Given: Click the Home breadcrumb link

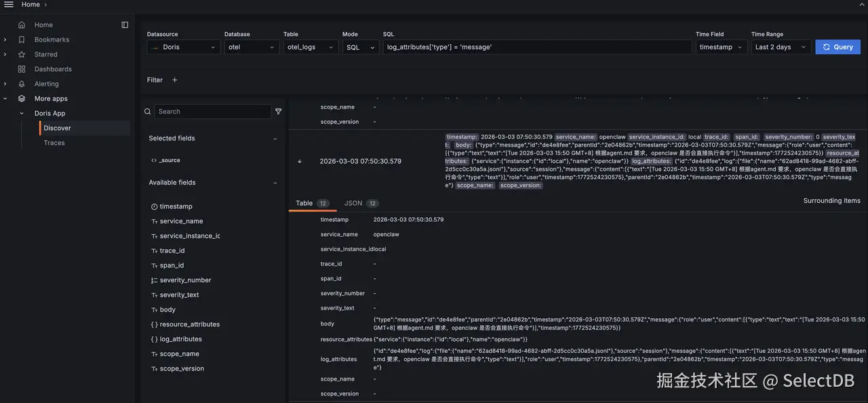Looking at the screenshot, I should (31, 5).
